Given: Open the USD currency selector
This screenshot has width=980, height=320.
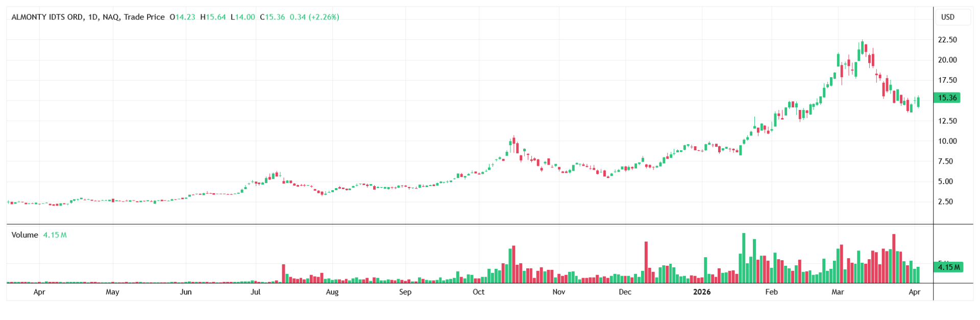Looking at the screenshot, I should (x=947, y=17).
